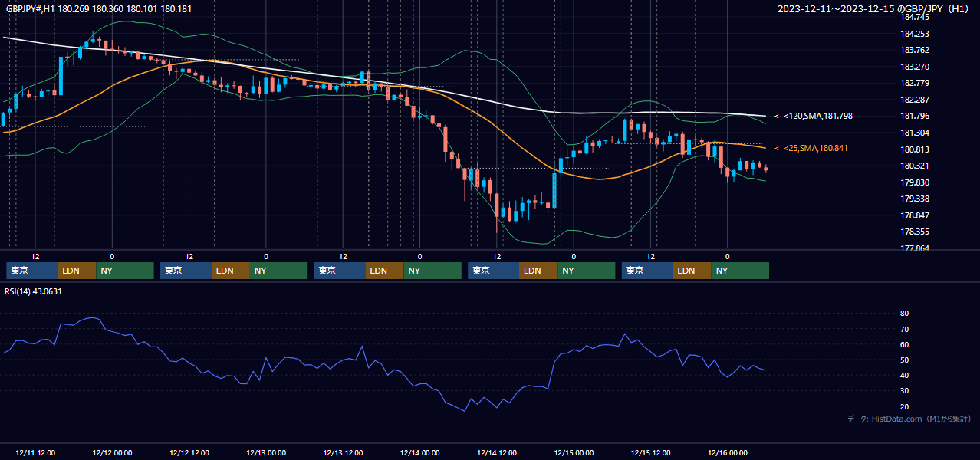Click price axis value 183.762
Image resolution: width=980 pixels, height=460 pixels.
click(x=915, y=51)
